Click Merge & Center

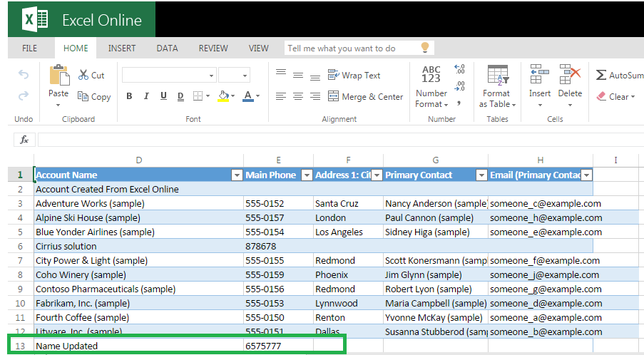coord(366,96)
